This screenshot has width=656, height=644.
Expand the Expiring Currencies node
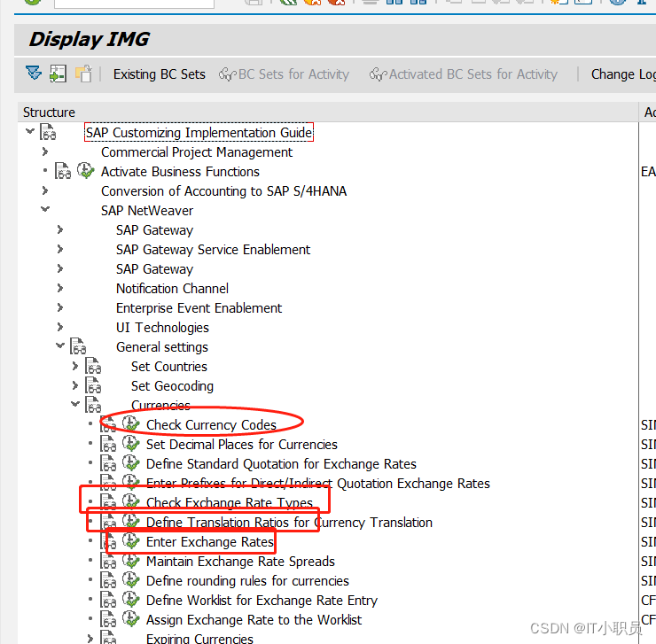click(90, 638)
